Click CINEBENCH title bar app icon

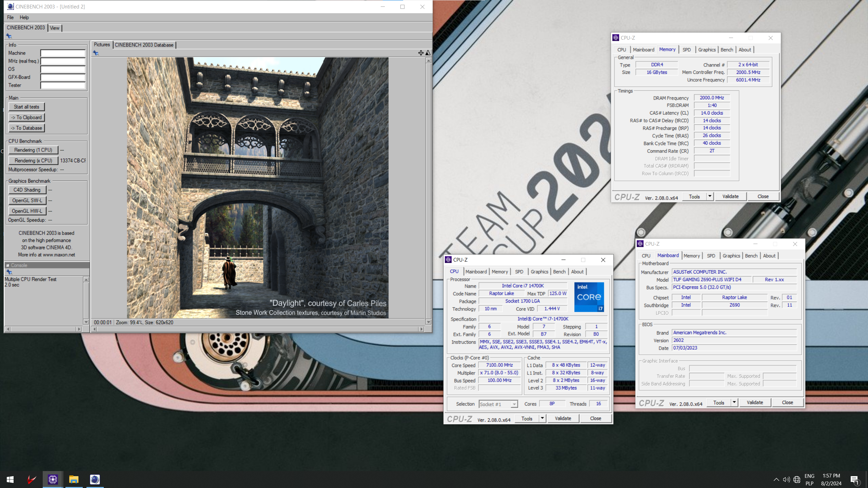11,6
